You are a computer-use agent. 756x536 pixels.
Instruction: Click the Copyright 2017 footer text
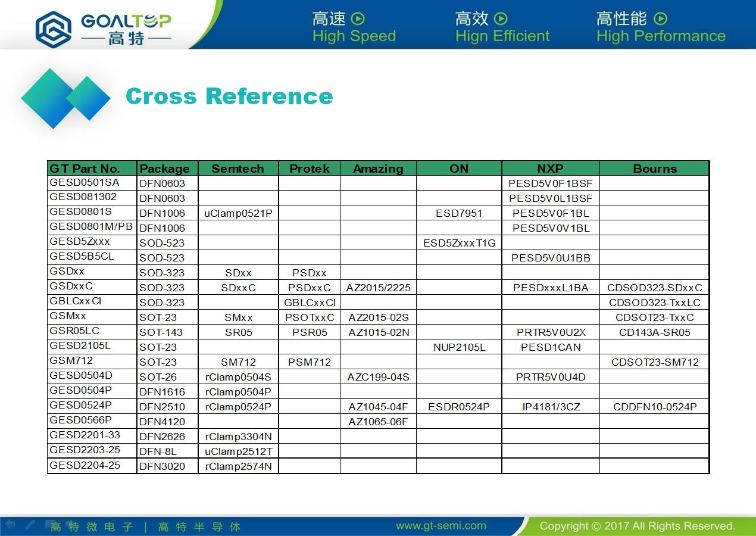point(638,526)
